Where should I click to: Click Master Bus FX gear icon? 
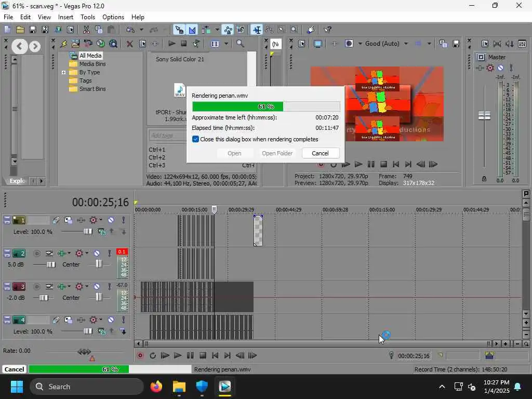click(490, 68)
